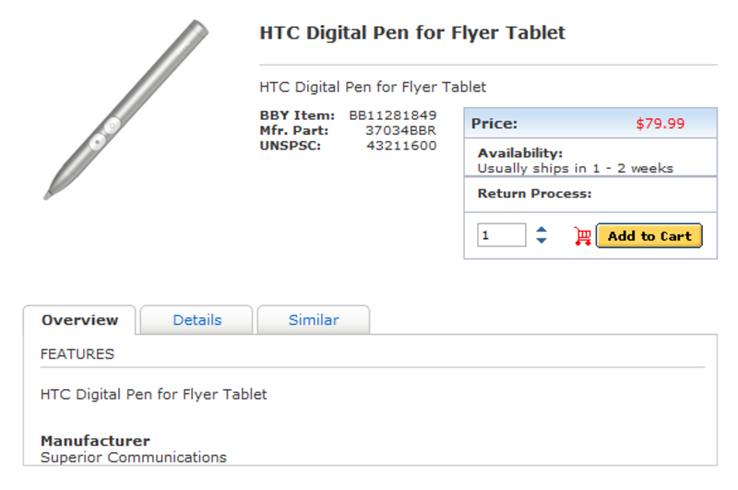
Task: Switch to the Details tab
Action: tap(197, 320)
